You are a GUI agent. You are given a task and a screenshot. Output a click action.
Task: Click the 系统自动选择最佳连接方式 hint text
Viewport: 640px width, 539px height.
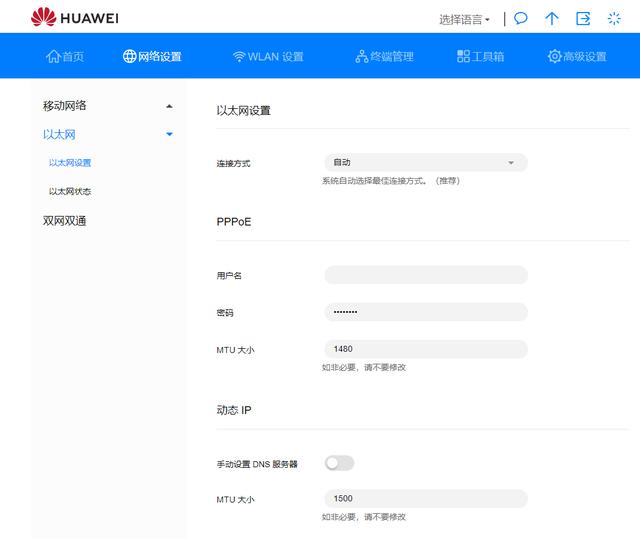click(x=391, y=181)
